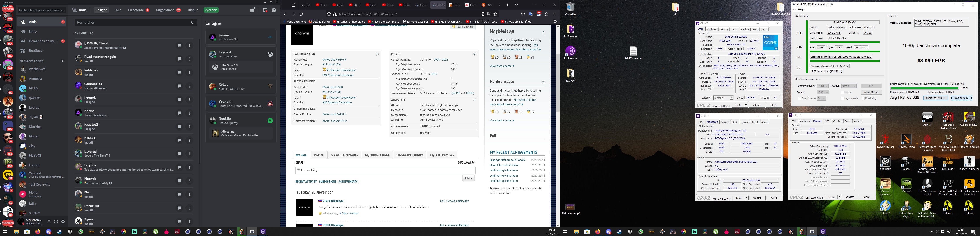Launch Cyberpunk 2077 desktop shortcut

[x=969, y=119]
